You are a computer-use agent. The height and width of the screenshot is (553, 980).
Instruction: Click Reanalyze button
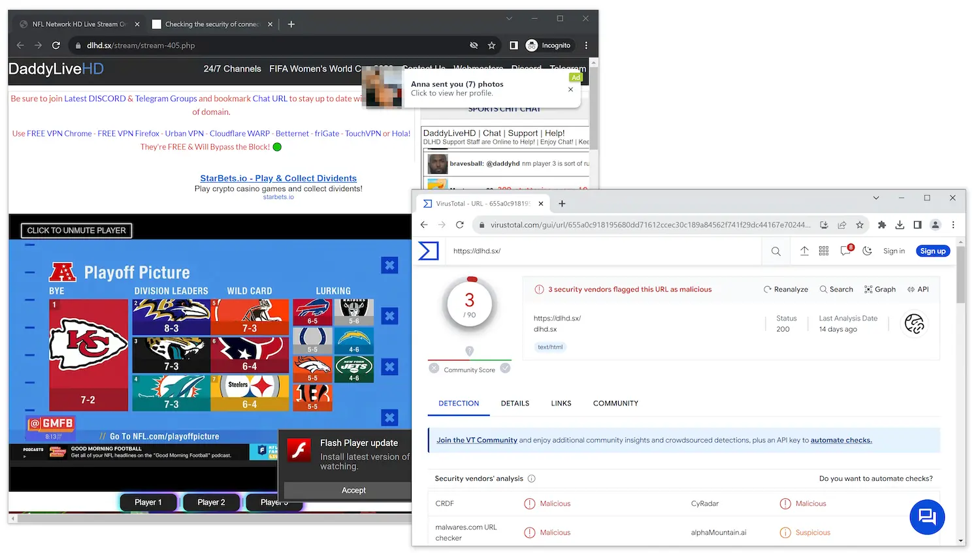786,289
